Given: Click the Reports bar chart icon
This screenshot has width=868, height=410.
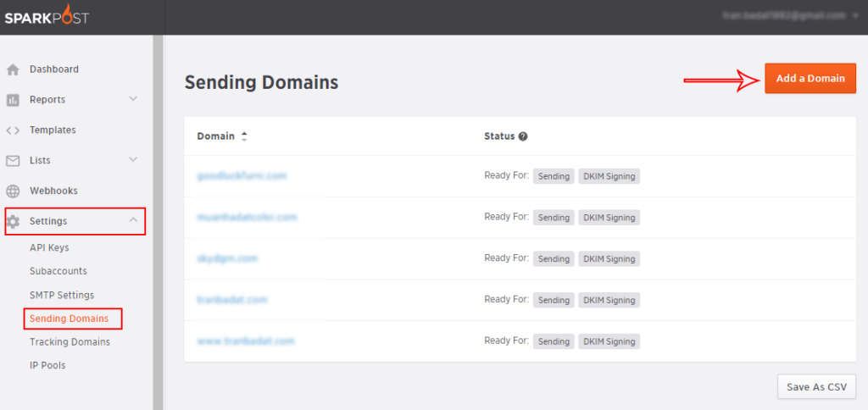Looking at the screenshot, I should (13, 100).
